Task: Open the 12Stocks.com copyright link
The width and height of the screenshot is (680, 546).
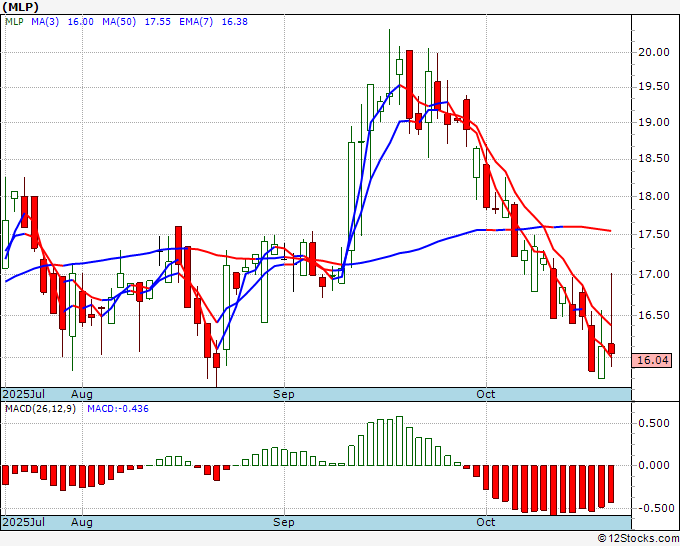Action: (638, 539)
